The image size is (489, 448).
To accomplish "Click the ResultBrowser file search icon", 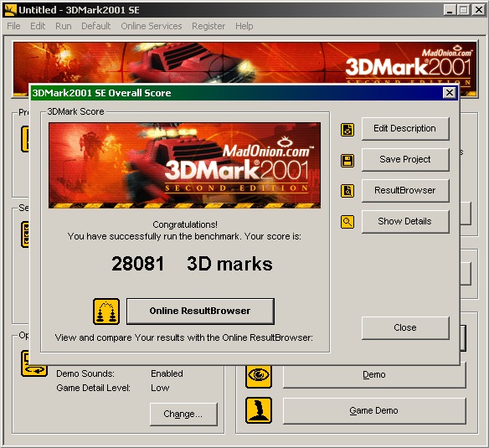I will (347, 191).
